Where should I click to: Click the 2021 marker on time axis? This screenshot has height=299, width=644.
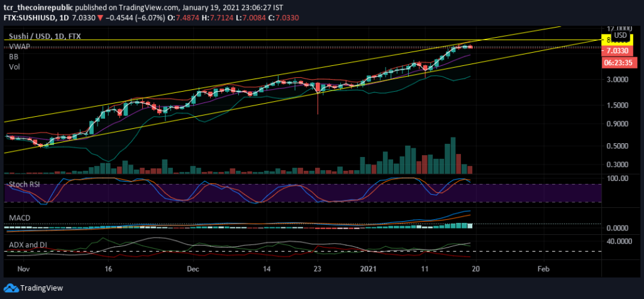coord(369,269)
